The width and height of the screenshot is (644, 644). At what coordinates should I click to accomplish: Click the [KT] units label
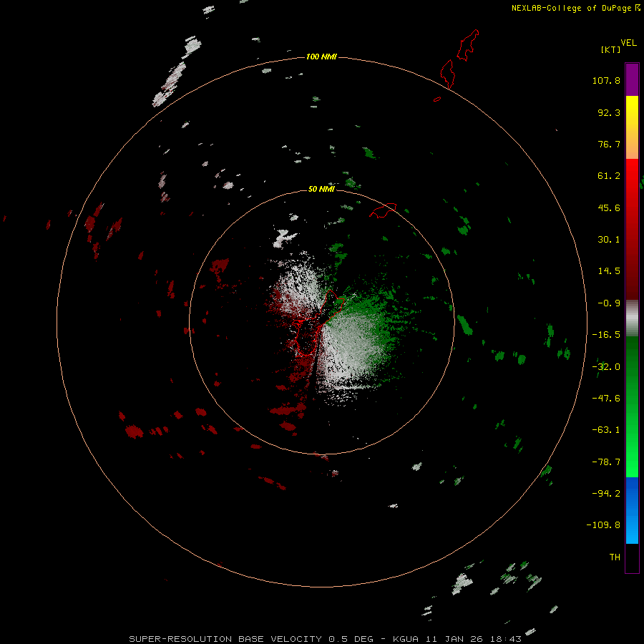click(610, 49)
